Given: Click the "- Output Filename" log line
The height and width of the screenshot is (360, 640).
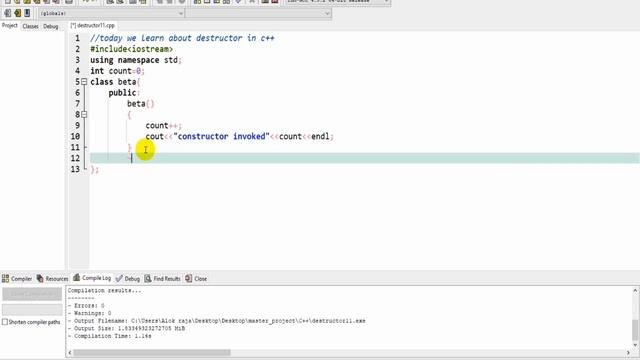Looking at the screenshot, I should (217, 321).
